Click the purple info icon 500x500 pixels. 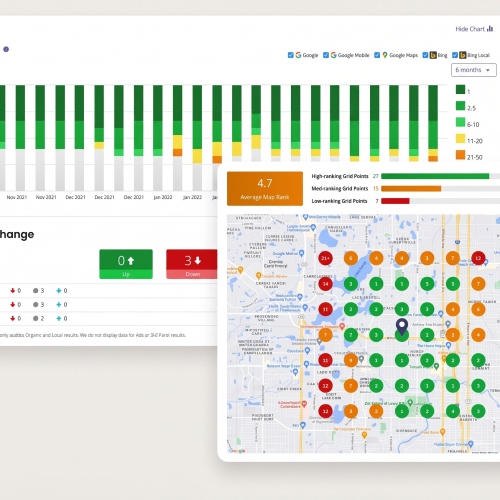6,49
